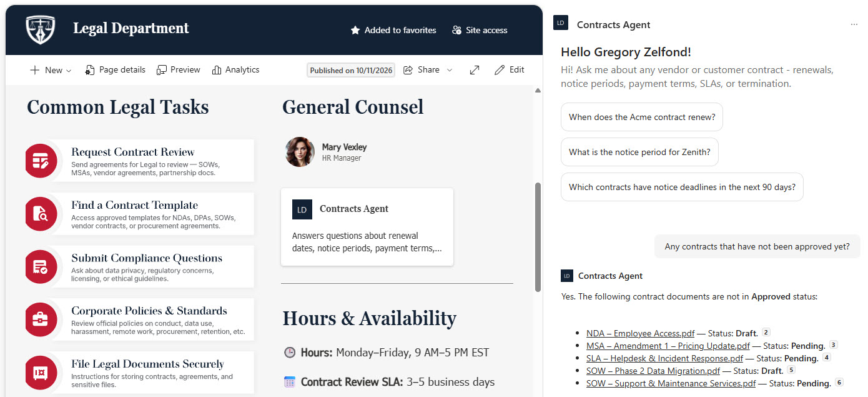Click the Preview button
This screenshot has height=397, width=868.
[x=179, y=70]
